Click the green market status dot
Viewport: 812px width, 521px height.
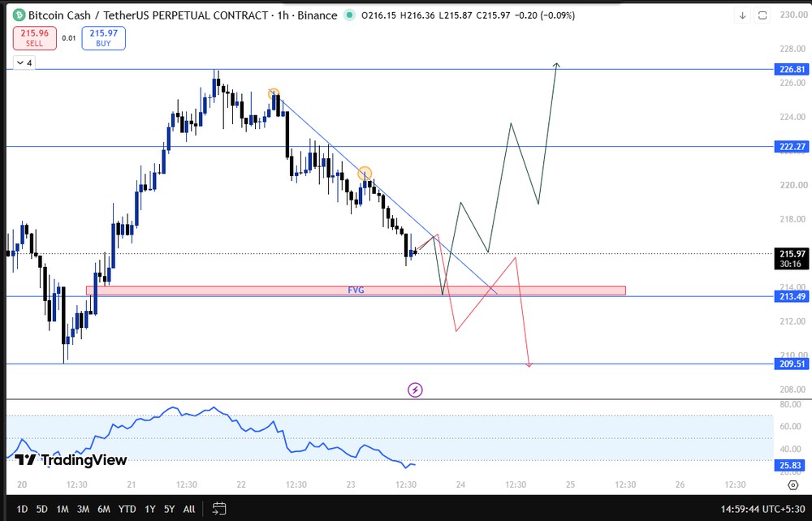(349, 15)
